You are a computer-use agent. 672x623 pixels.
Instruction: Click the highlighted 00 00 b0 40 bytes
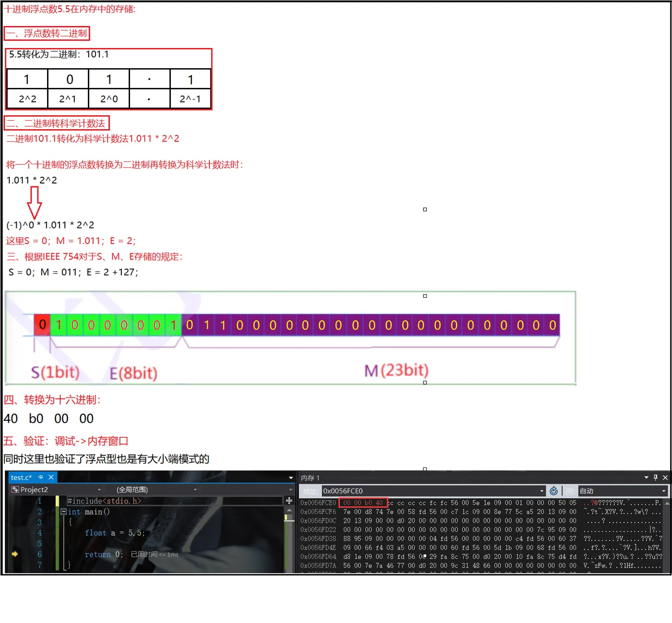tap(363, 503)
